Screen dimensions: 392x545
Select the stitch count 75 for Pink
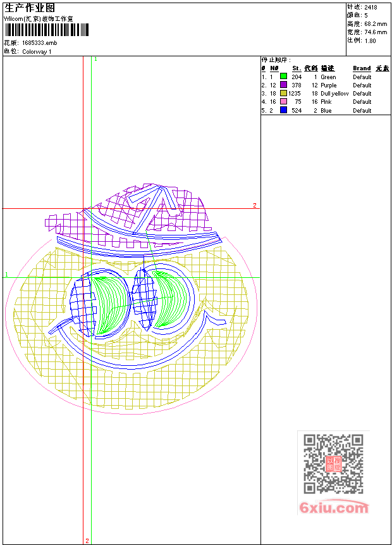click(x=298, y=102)
